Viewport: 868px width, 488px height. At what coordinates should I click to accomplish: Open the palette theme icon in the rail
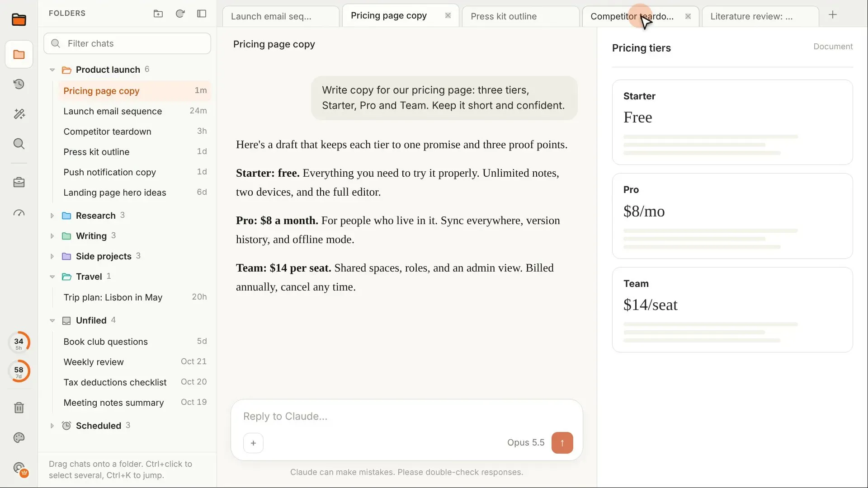(x=19, y=437)
